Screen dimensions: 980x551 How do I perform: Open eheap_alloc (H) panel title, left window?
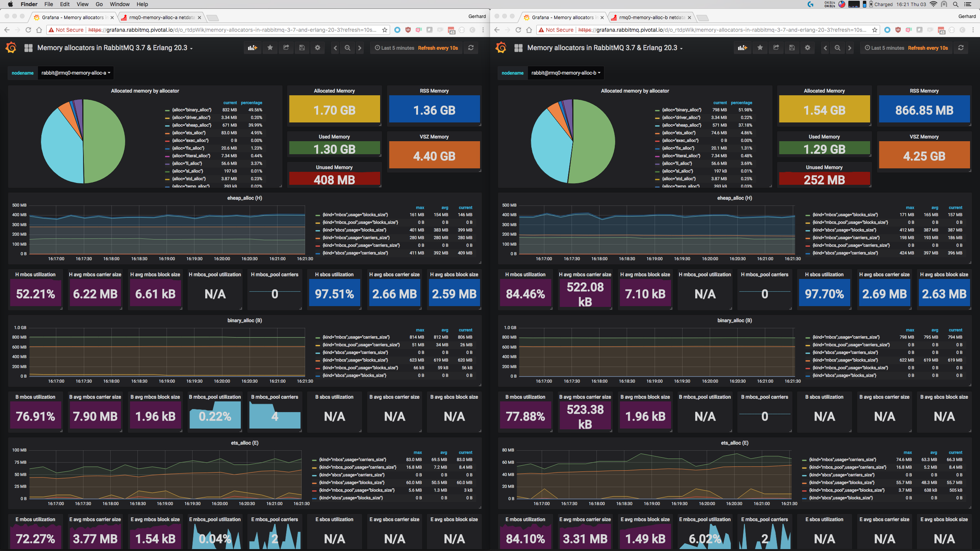click(x=245, y=198)
